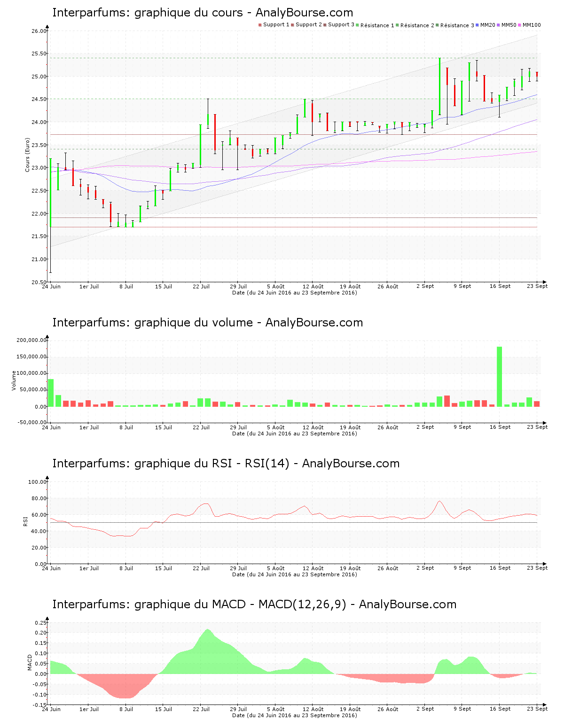
Task: Select the Résistance 3 legend label
Action: pyautogui.click(x=457, y=25)
